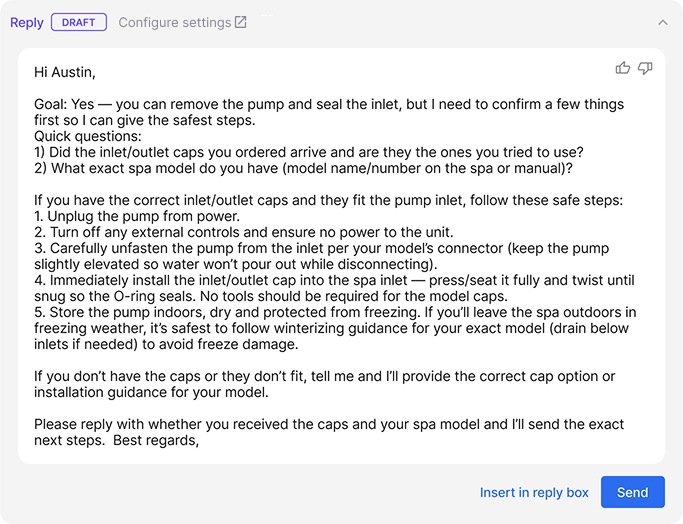Click the thumbs up feedback icon

point(623,68)
